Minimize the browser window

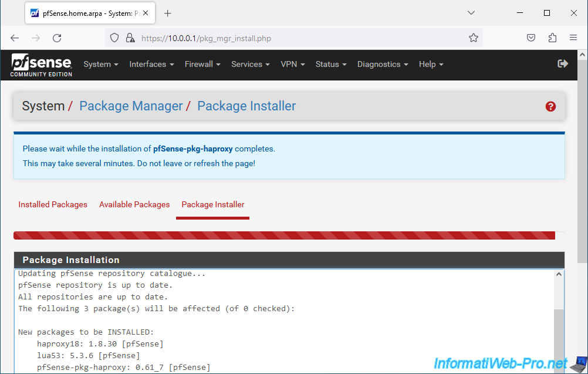[x=520, y=13]
